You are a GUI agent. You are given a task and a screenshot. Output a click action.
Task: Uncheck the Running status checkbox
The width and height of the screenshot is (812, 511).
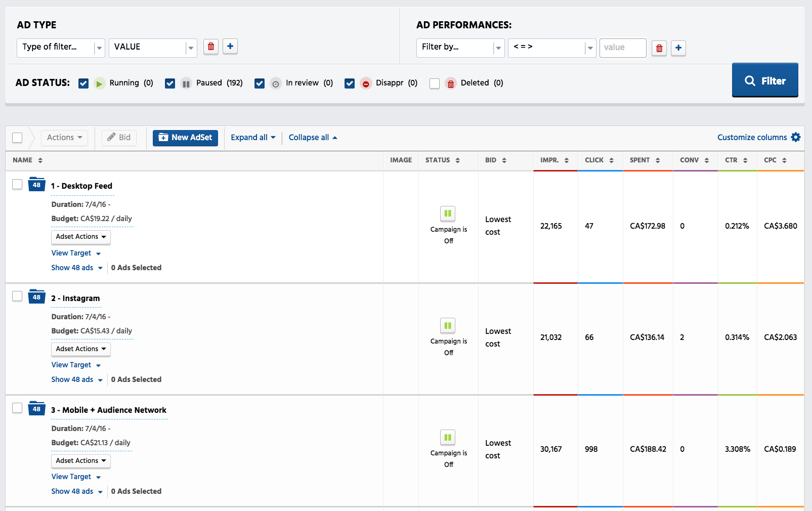pyautogui.click(x=83, y=83)
